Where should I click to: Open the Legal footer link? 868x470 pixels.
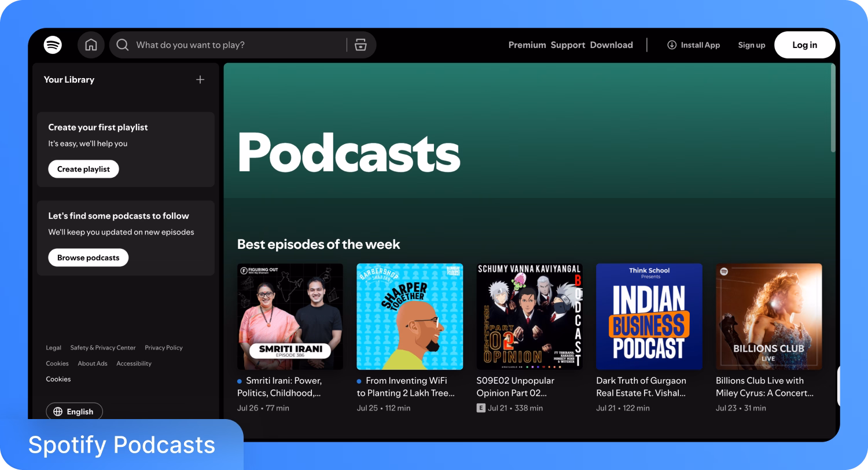point(53,348)
